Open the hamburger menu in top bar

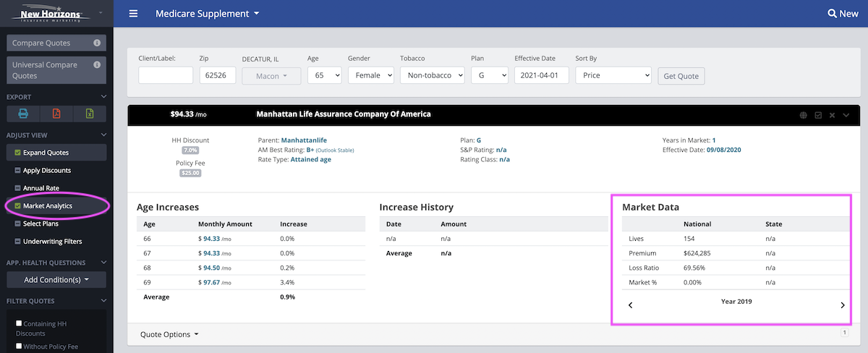[133, 14]
